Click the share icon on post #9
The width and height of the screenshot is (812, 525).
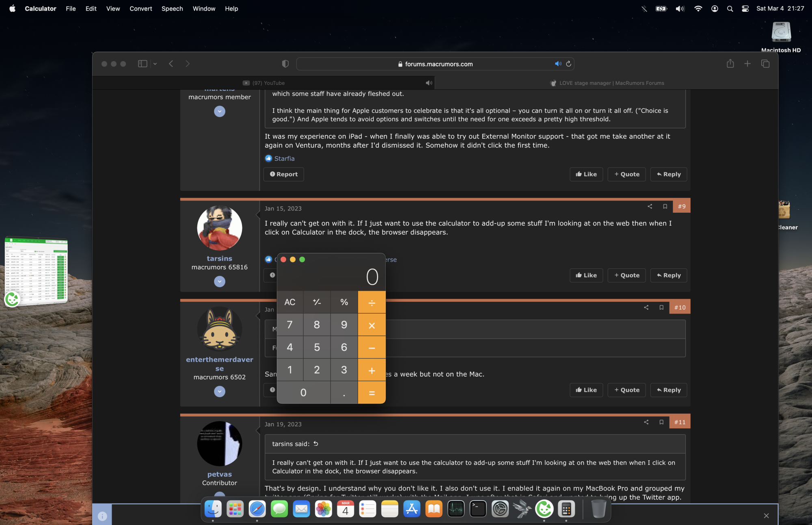pyautogui.click(x=650, y=206)
